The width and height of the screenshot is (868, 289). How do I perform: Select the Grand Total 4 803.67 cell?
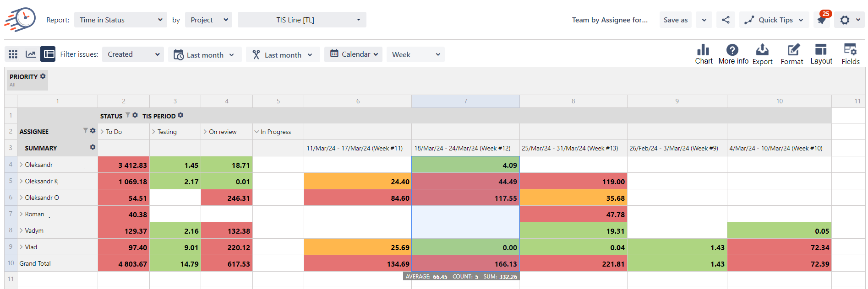point(124,264)
